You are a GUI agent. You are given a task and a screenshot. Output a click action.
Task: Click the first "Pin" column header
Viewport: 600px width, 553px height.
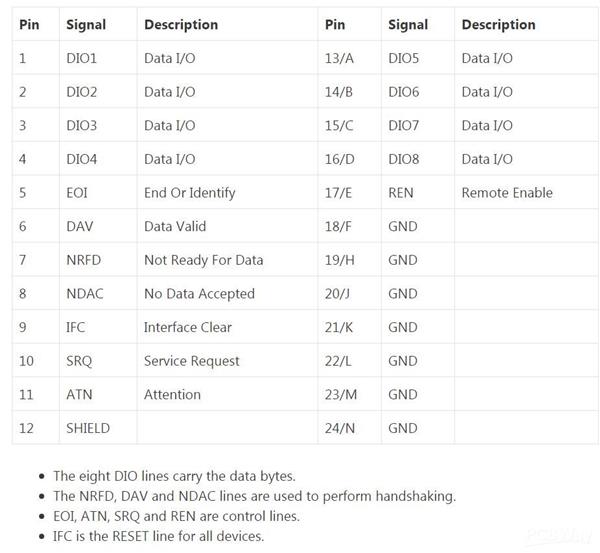(29, 24)
